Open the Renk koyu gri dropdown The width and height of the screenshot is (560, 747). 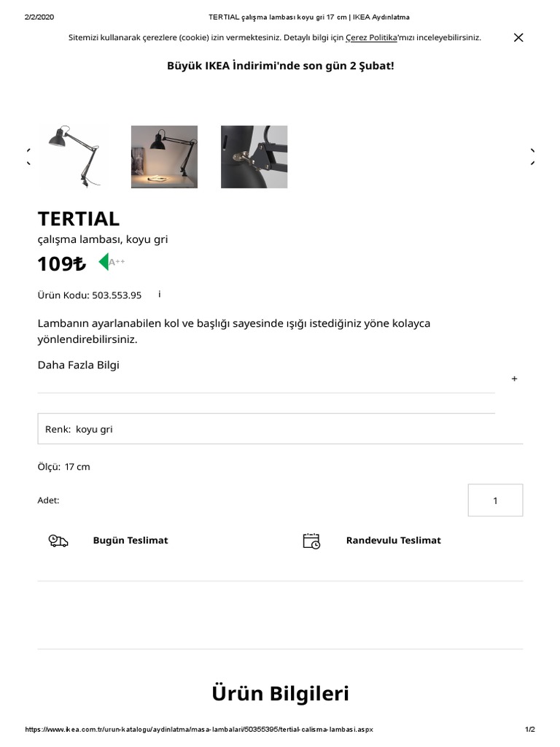point(280,429)
